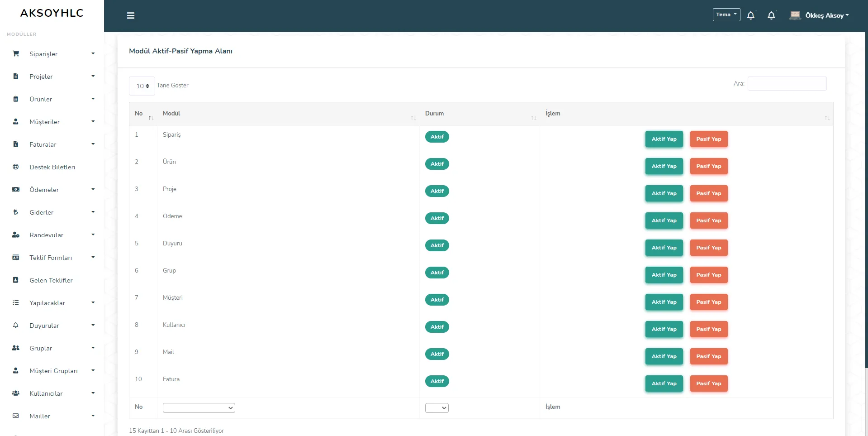Open Gelen Teklifler menu item
The height and width of the screenshot is (436, 868).
[x=52, y=280]
